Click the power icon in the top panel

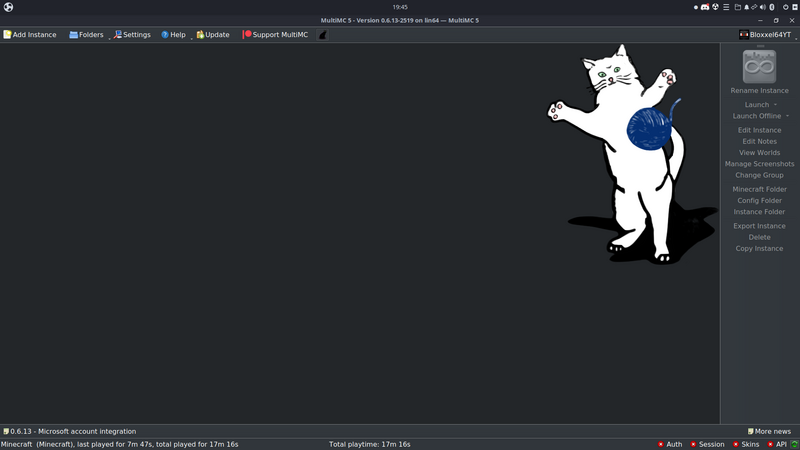786,7
